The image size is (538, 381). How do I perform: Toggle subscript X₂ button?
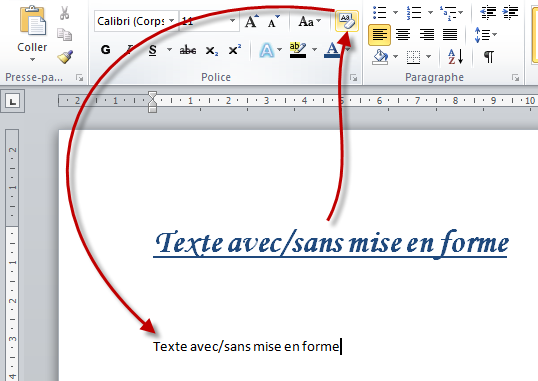[212, 51]
